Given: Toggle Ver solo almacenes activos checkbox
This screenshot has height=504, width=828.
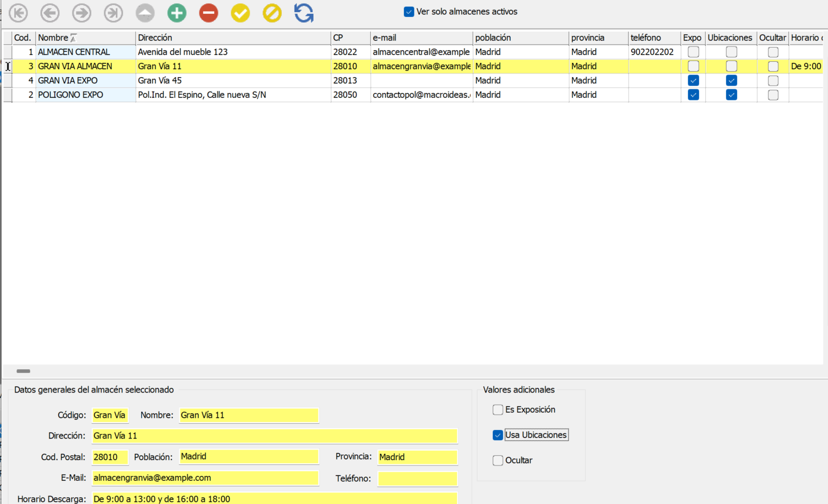Looking at the screenshot, I should (409, 12).
